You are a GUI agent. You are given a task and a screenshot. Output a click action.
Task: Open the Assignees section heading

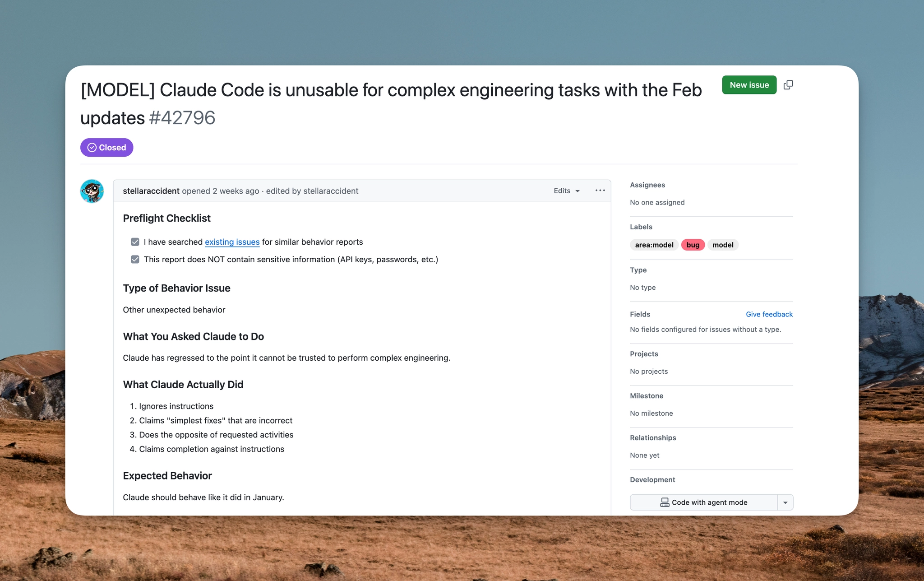(647, 185)
